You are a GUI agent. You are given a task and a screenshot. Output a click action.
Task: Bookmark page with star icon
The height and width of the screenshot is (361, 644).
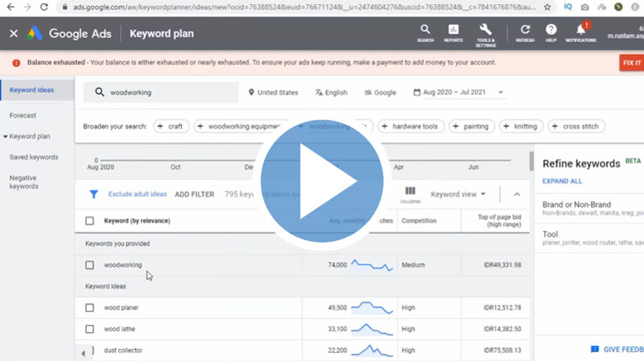[x=547, y=7]
